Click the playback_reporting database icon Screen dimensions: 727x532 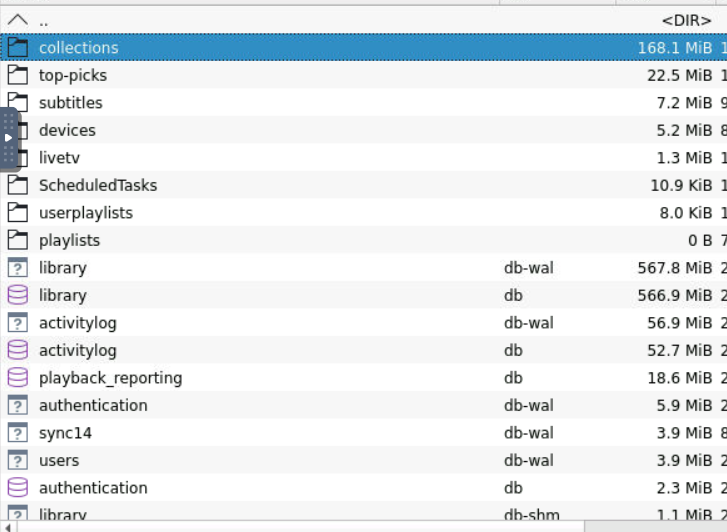coord(17,378)
